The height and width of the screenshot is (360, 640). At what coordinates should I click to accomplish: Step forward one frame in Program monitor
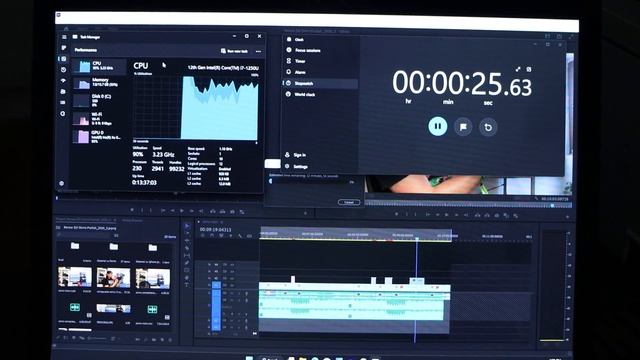457,215
